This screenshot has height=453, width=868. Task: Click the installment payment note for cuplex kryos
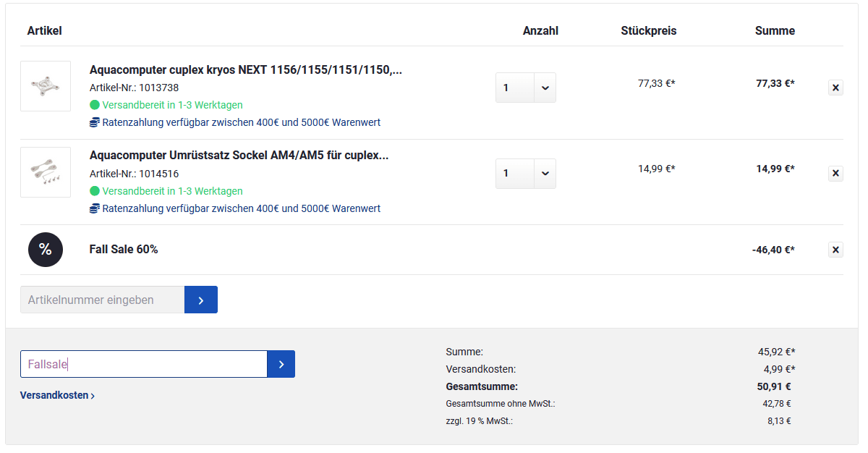(242, 122)
